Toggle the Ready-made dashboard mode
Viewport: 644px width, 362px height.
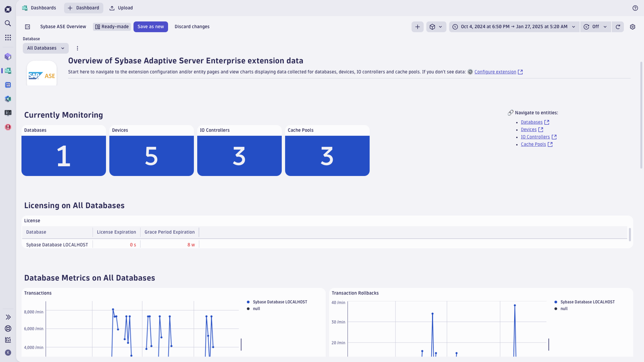click(111, 26)
